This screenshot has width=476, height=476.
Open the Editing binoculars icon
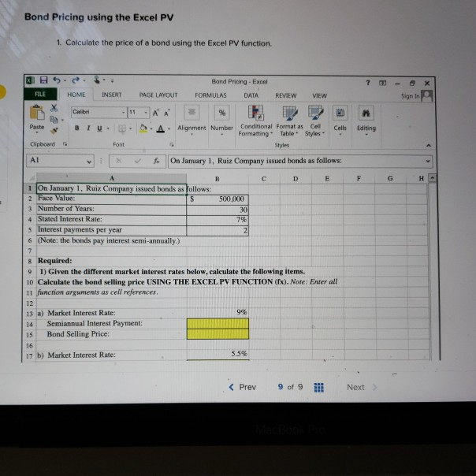tap(366, 113)
